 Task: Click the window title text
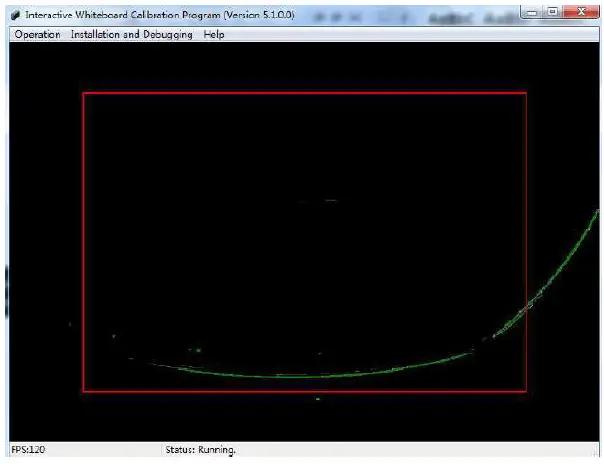[160, 15]
